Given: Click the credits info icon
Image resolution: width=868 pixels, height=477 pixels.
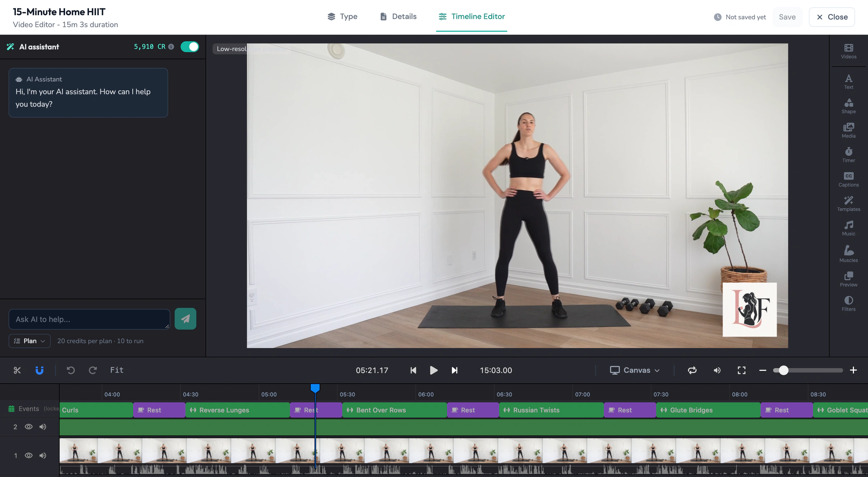Looking at the screenshot, I should point(171,47).
